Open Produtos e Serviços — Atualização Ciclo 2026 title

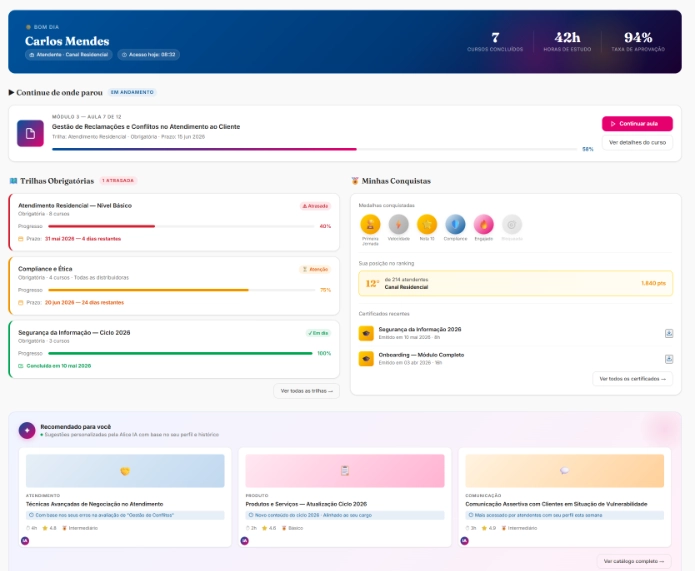[306, 504]
